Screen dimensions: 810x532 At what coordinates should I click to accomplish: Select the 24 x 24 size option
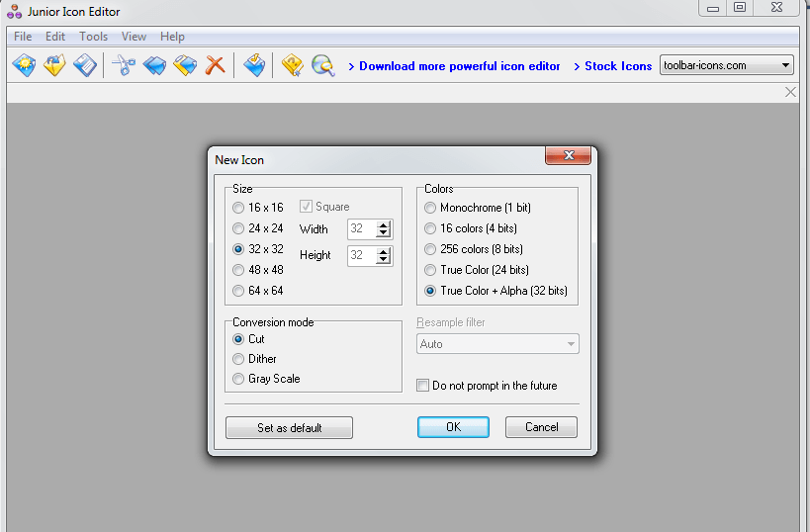(258, 228)
